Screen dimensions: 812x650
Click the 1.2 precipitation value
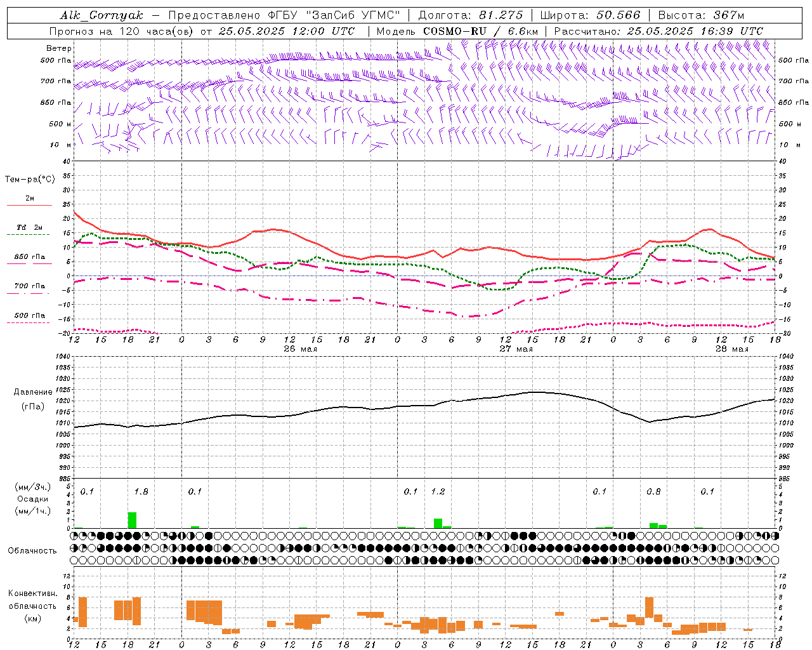point(438,491)
